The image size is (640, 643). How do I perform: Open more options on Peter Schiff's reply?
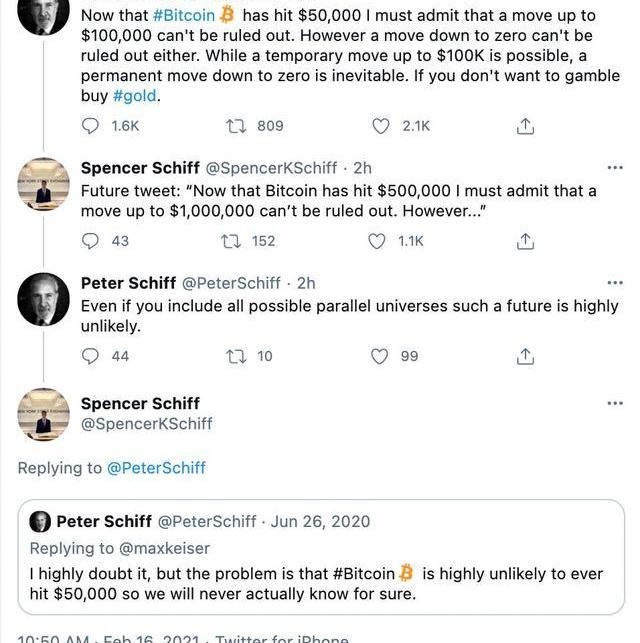pos(615,282)
